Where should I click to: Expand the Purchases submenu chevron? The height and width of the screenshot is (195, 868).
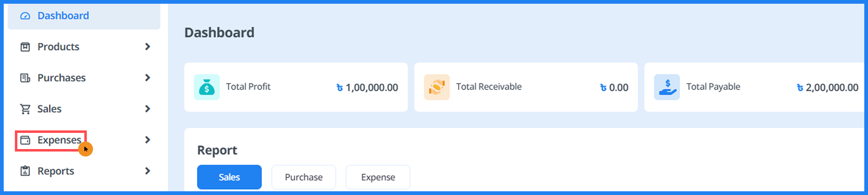pyautogui.click(x=148, y=78)
